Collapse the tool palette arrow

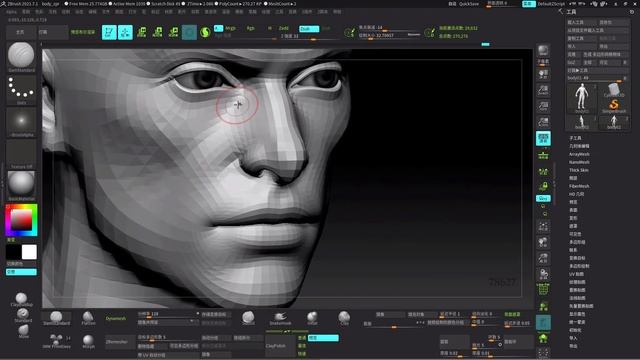coord(560,12)
